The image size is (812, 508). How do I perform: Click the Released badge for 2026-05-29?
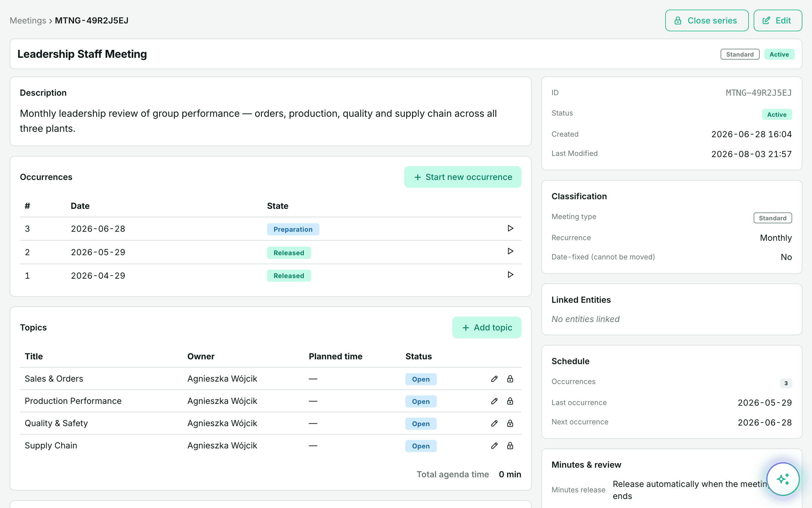click(289, 253)
